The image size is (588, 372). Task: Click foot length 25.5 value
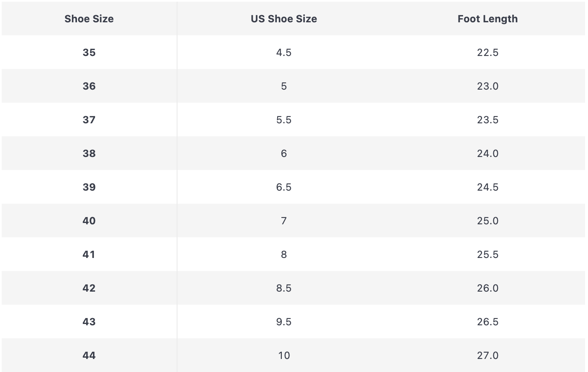pos(487,255)
